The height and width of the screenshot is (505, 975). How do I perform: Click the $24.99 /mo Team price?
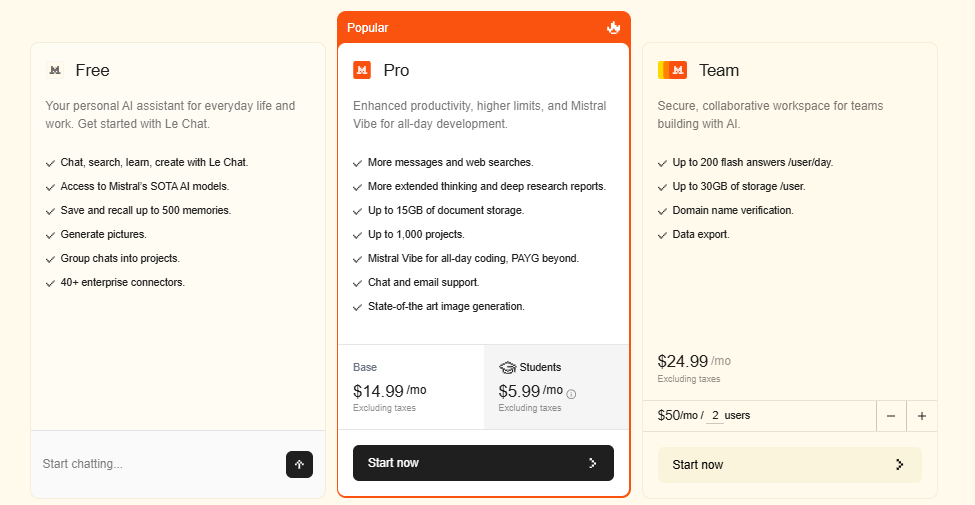click(694, 361)
